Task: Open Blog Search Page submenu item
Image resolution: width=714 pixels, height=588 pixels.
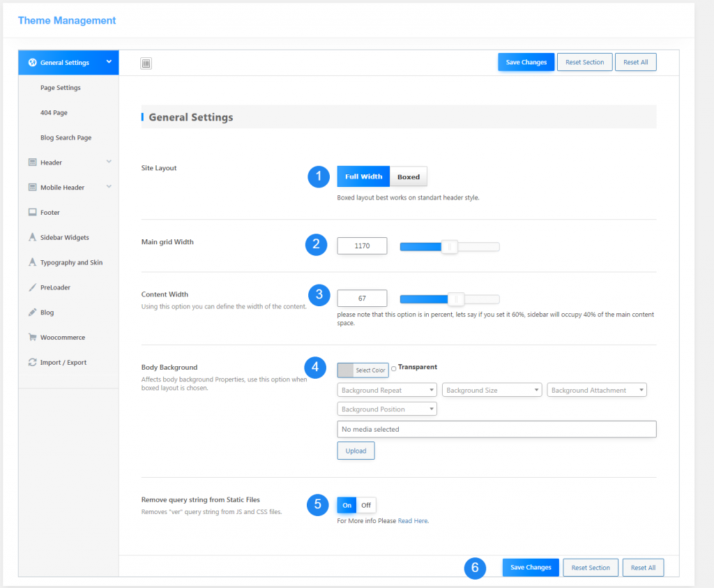Action: [66, 137]
